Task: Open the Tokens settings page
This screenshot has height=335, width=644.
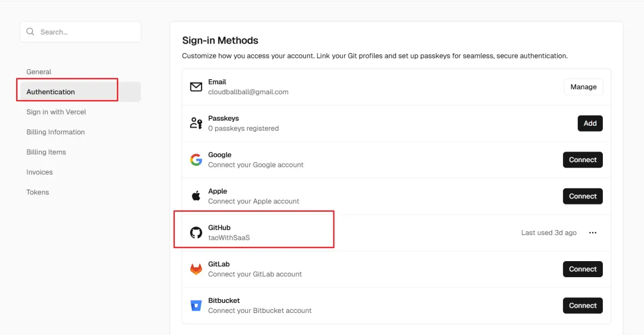Action: pos(38,193)
